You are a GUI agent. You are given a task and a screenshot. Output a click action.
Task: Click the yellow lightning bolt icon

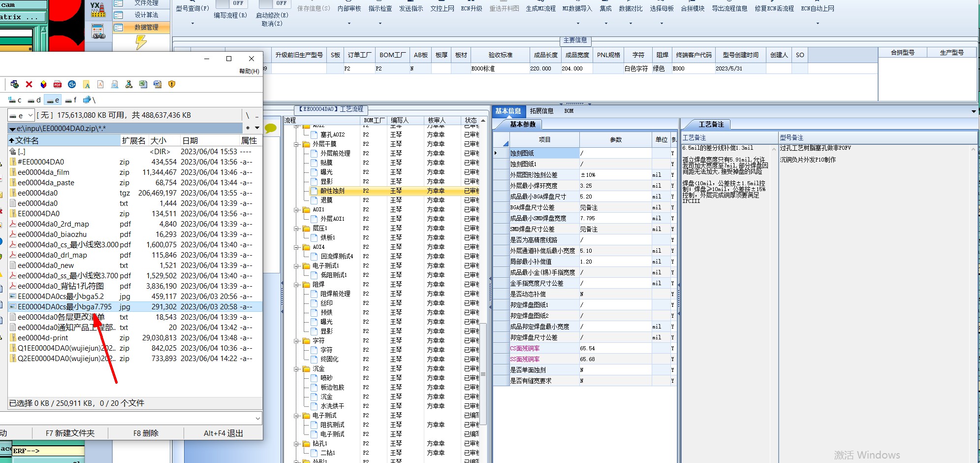pos(141,42)
